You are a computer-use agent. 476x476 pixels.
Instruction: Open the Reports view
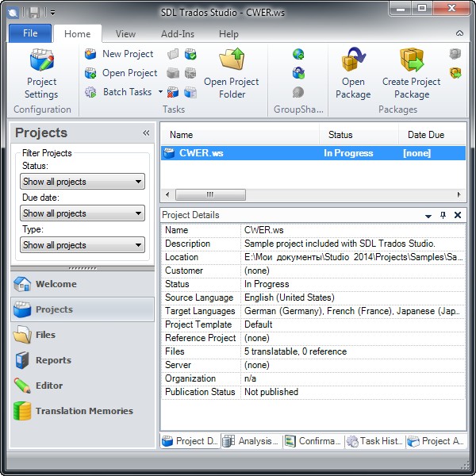point(52,360)
